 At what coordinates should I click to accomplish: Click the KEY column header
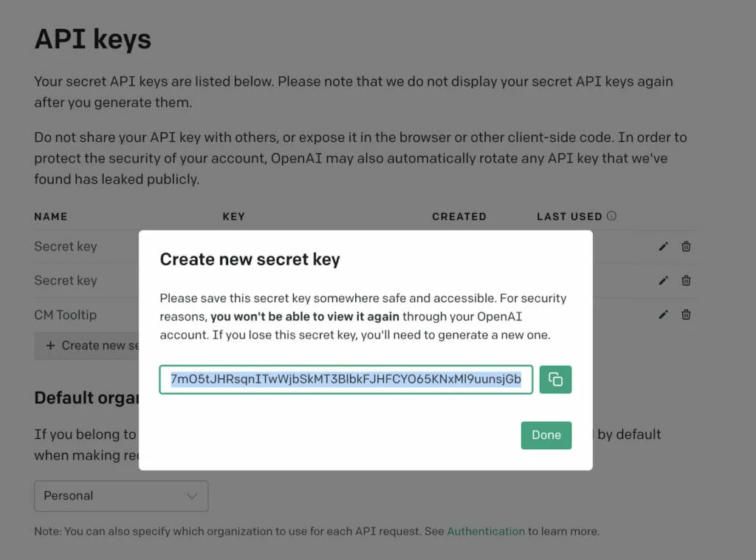tap(234, 216)
